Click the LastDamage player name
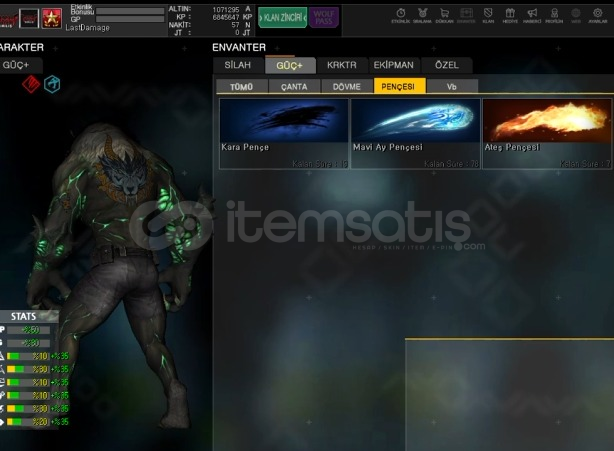Screen dimensions: 614x451 87,28
